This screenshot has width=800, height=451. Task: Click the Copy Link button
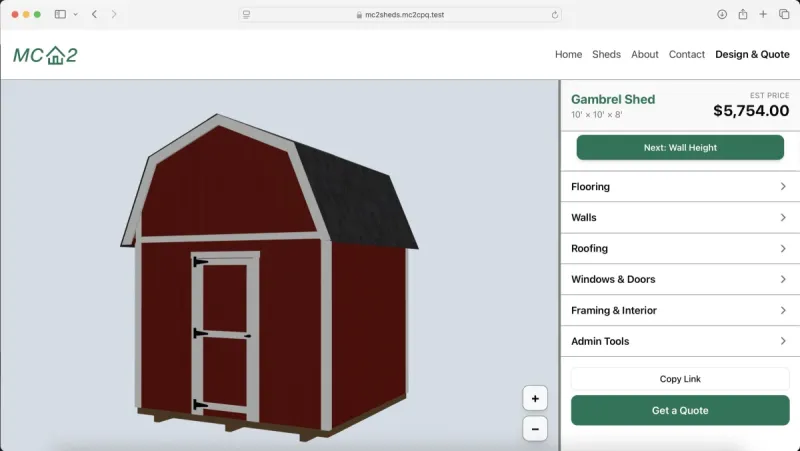coord(680,379)
